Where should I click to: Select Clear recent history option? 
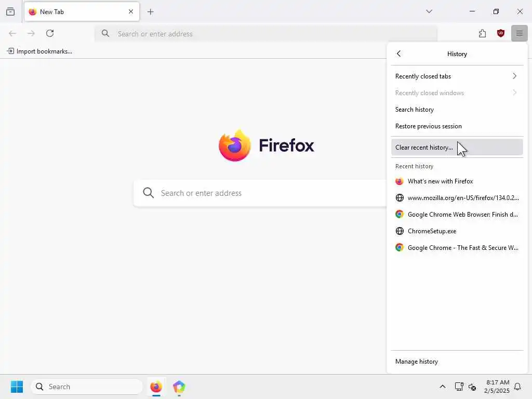point(457,147)
